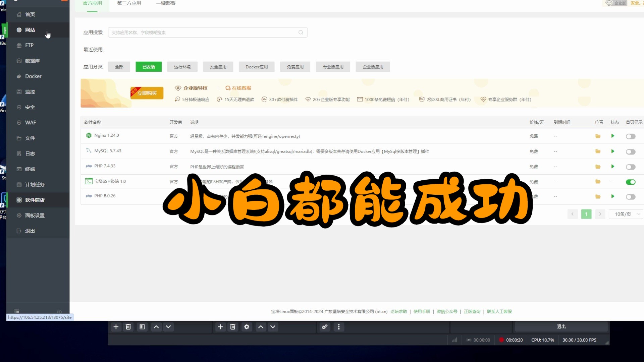Open the FTP sidebar item
The width and height of the screenshot is (644, 362).
pyautogui.click(x=38, y=45)
